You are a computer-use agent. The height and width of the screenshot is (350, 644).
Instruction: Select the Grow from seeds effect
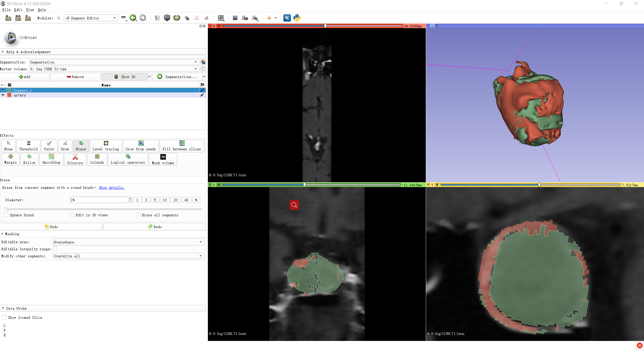pos(141,146)
